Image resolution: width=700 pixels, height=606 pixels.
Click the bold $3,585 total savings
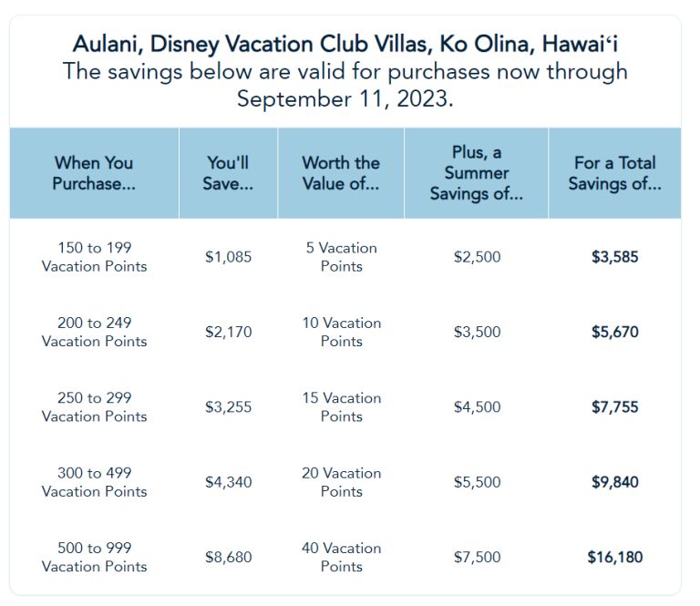(x=614, y=257)
